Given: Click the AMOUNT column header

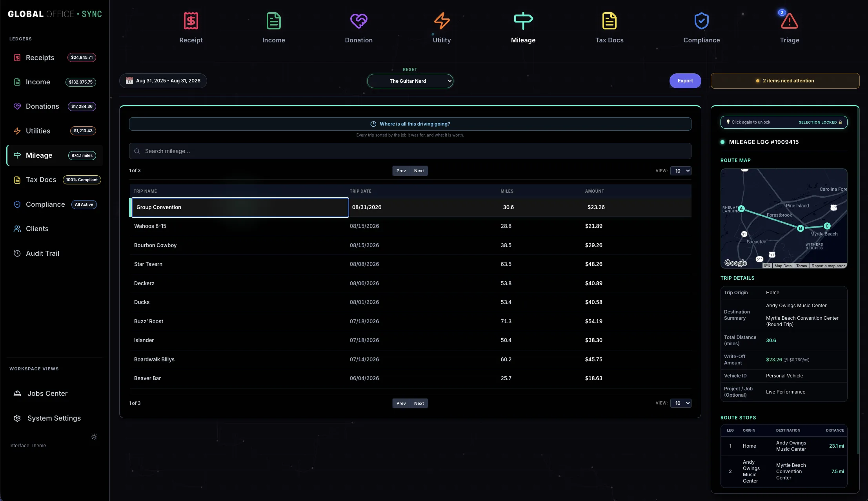Looking at the screenshot, I should point(595,191).
